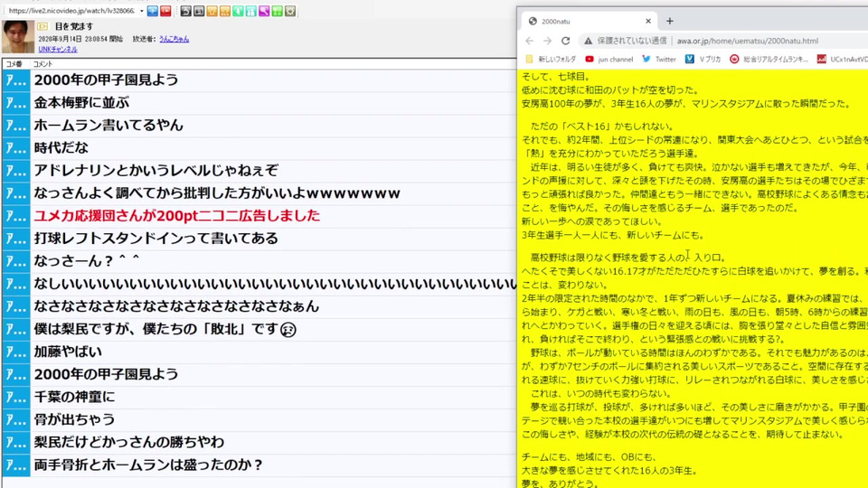Click the dark undo-arrow icon in viewer toolbar
Viewport: 868px width, 488px height.
pyautogui.click(x=185, y=11)
